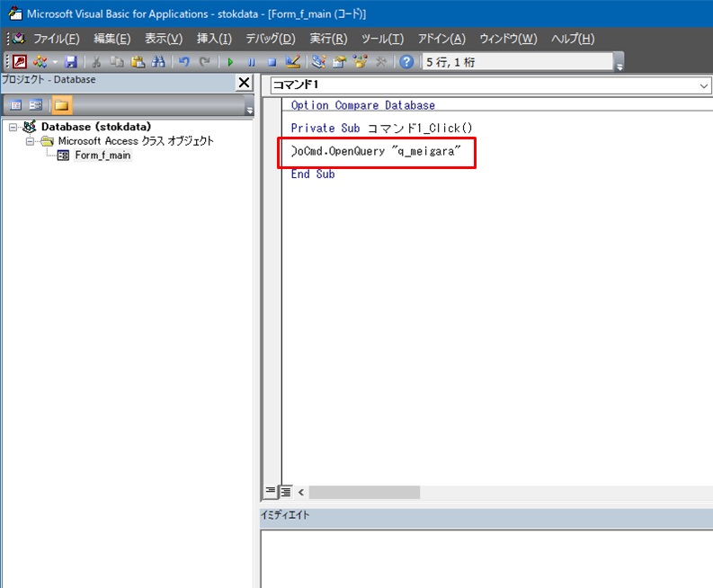Open the Properties Window icon
The width and height of the screenshot is (713, 588).
tap(339, 61)
